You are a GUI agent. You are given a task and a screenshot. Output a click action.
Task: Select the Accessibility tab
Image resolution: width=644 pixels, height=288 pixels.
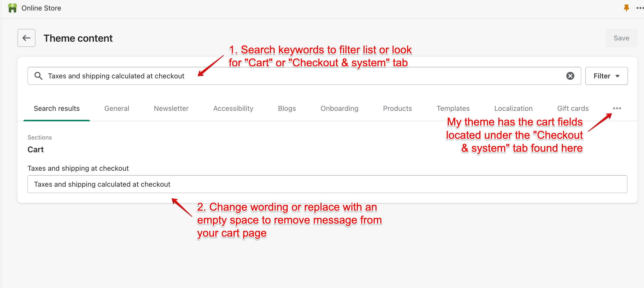point(233,108)
